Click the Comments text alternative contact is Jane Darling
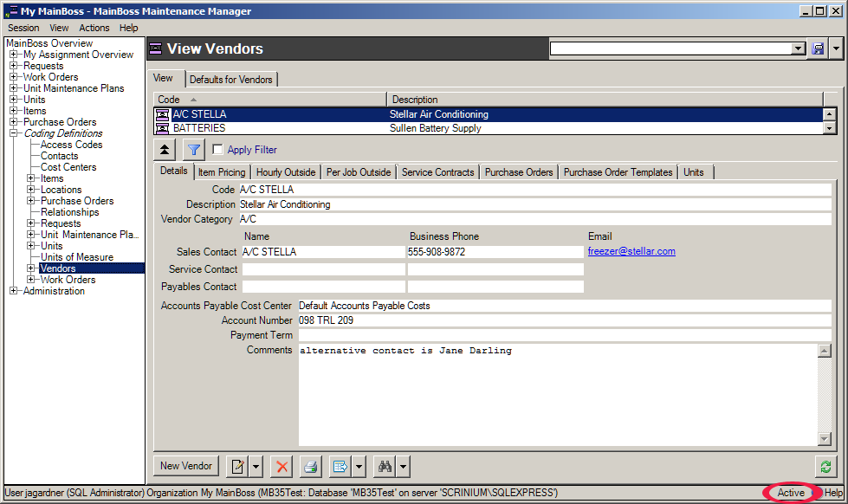Image resolution: width=848 pixels, height=504 pixels. tap(405, 351)
